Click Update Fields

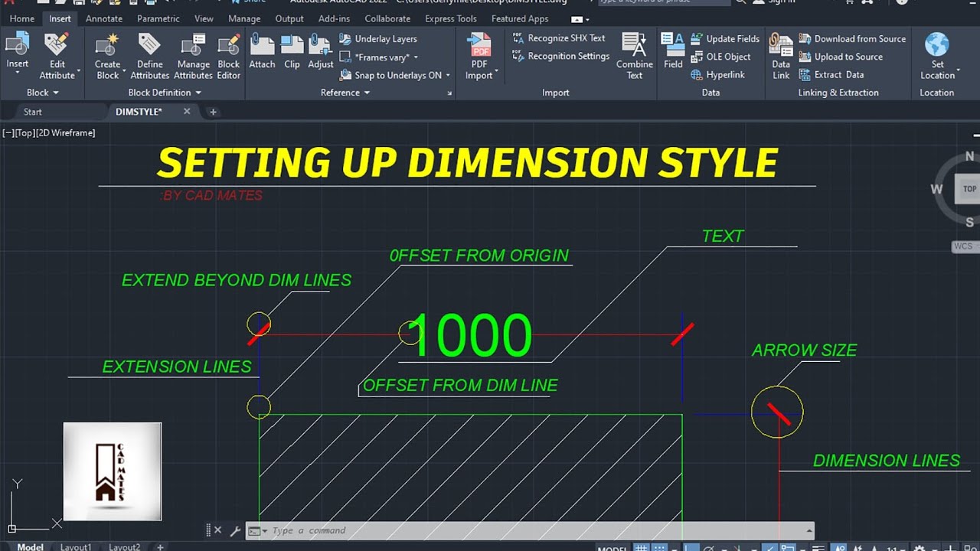[x=725, y=38]
